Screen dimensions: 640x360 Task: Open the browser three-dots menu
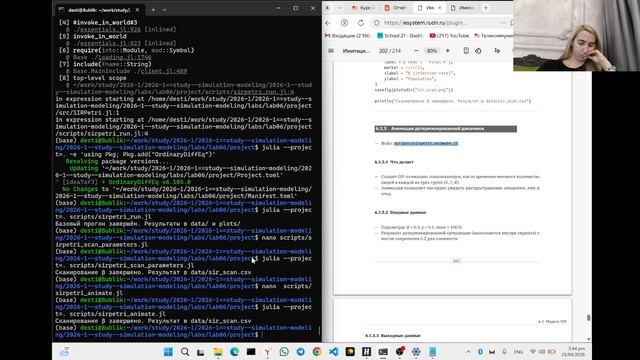pos(502,23)
